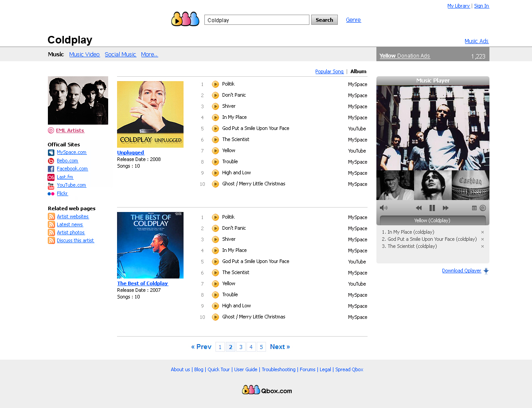Open My Library link
532x408 pixels.
[458, 6]
